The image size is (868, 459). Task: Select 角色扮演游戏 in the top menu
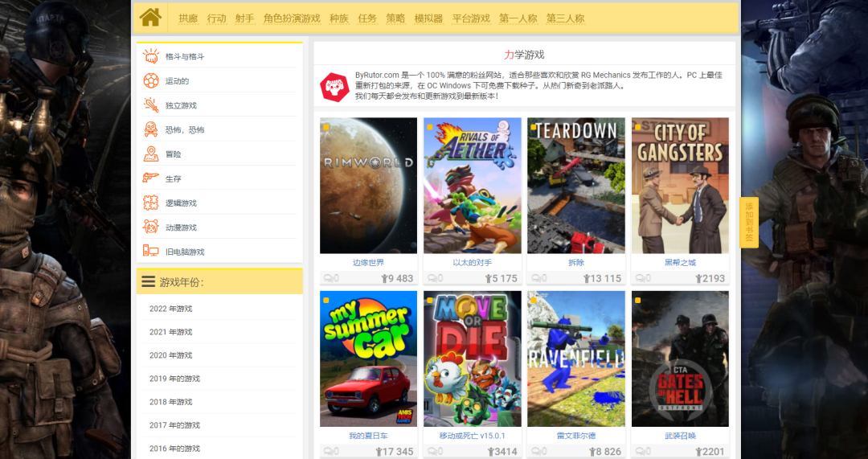(292, 18)
